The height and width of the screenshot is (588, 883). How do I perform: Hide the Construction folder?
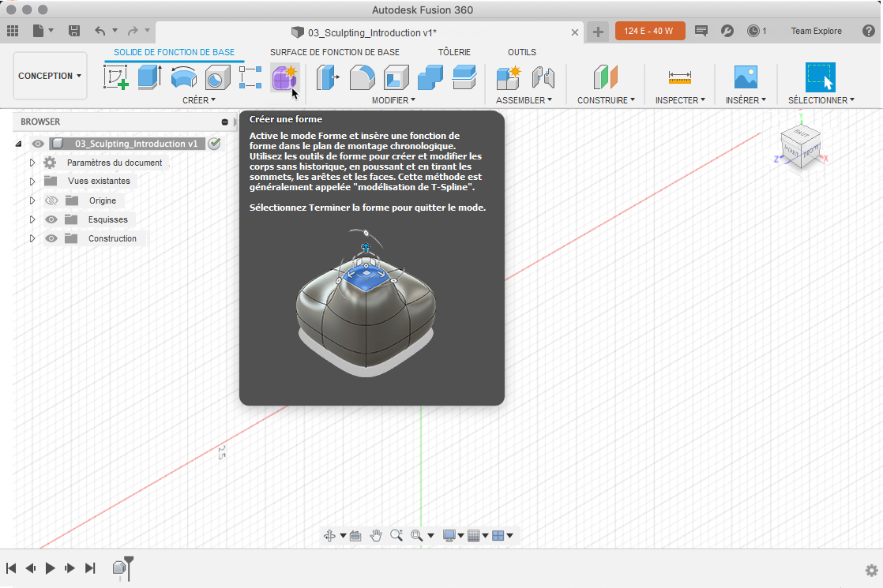[51, 238]
